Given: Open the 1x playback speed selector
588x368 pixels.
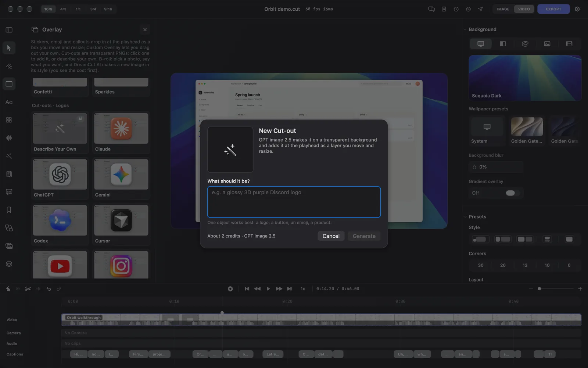Looking at the screenshot, I should 303,289.
